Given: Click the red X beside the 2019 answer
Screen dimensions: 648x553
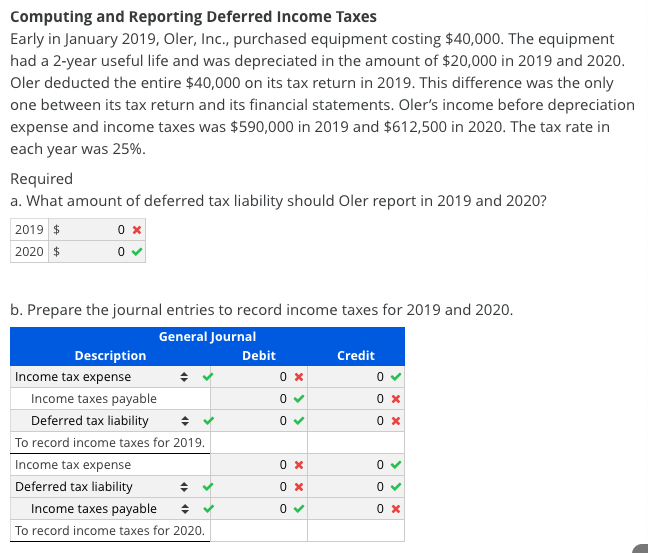Looking at the screenshot, I should click(137, 230).
